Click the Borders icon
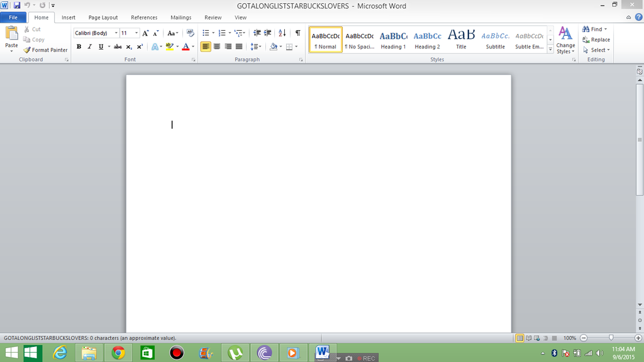The height and width of the screenshot is (362, 644). coord(289,47)
